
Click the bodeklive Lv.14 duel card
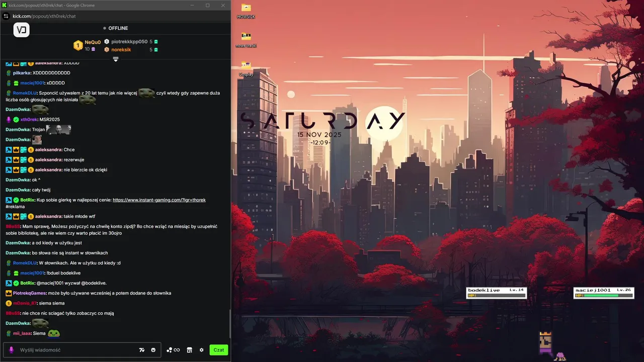[496, 293]
